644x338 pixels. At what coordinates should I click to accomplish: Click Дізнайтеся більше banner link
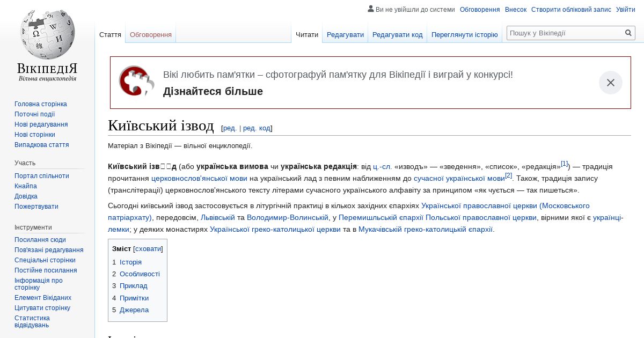[213, 91]
